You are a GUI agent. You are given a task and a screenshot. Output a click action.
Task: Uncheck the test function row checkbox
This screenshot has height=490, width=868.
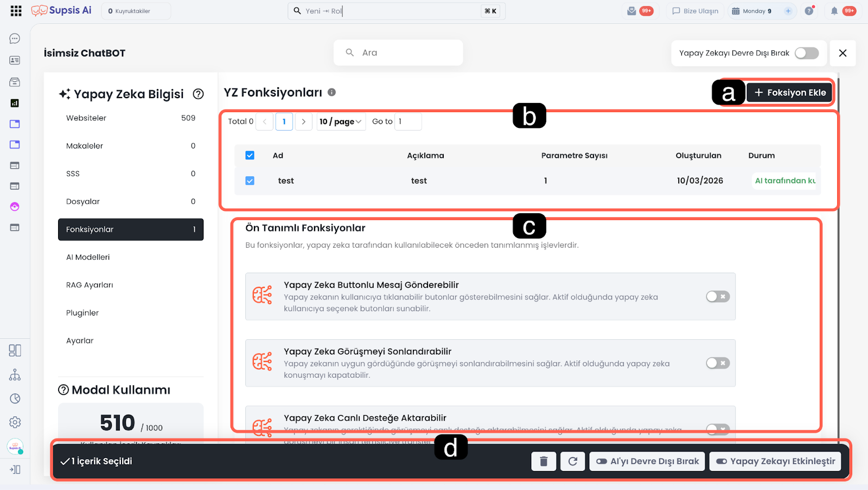pyautogui.click(x=250, y=180)
